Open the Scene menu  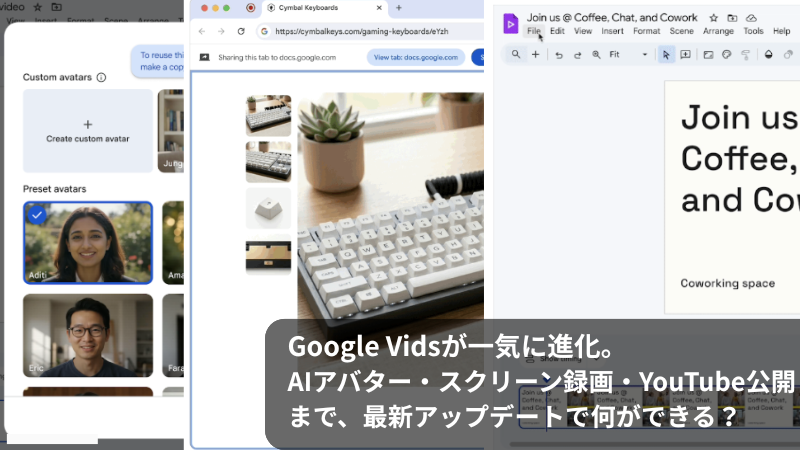coord(681,31)
